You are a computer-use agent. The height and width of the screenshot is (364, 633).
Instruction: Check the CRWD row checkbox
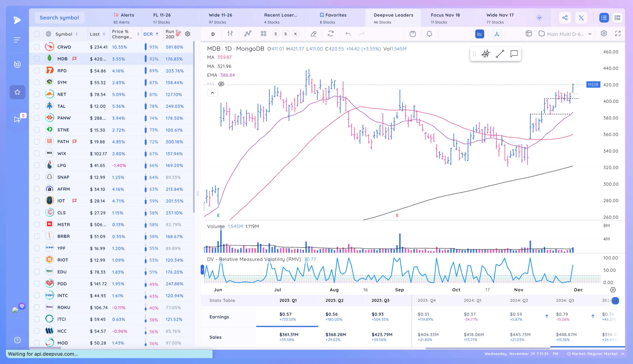pyautogui.click(x=37, y=47)
